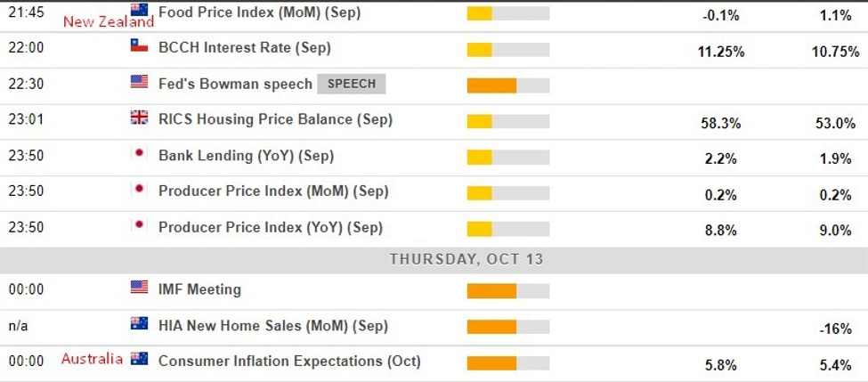Click the 11.25% value in BCCH row
The width and height of the screenshot is (868, 382).
pos(721,52)
